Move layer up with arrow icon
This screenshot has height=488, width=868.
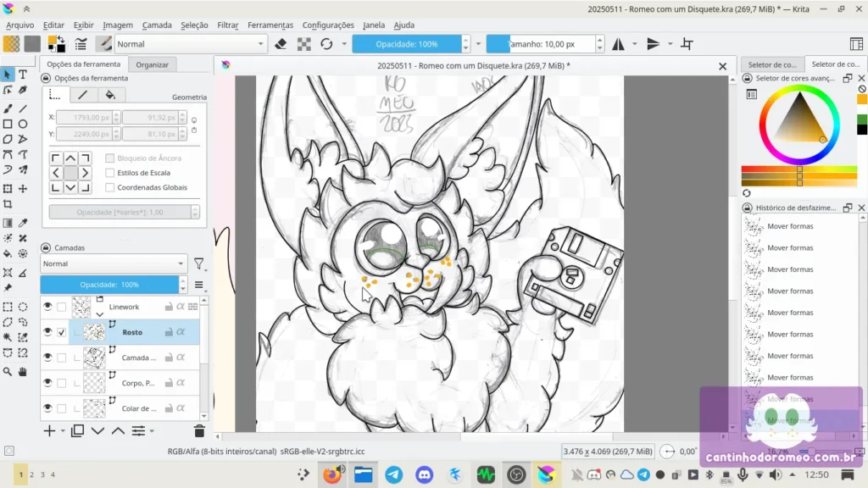(x=118, y=430)
